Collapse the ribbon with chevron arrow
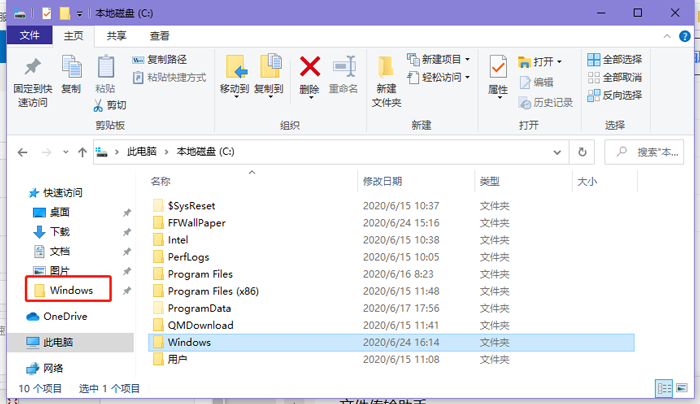 (667, 36)
